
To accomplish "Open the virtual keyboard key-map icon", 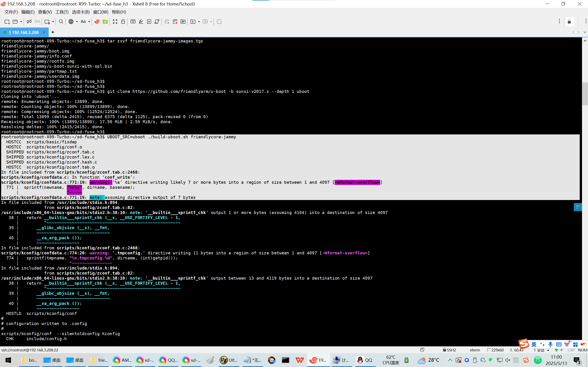I will tap(133, 22).
